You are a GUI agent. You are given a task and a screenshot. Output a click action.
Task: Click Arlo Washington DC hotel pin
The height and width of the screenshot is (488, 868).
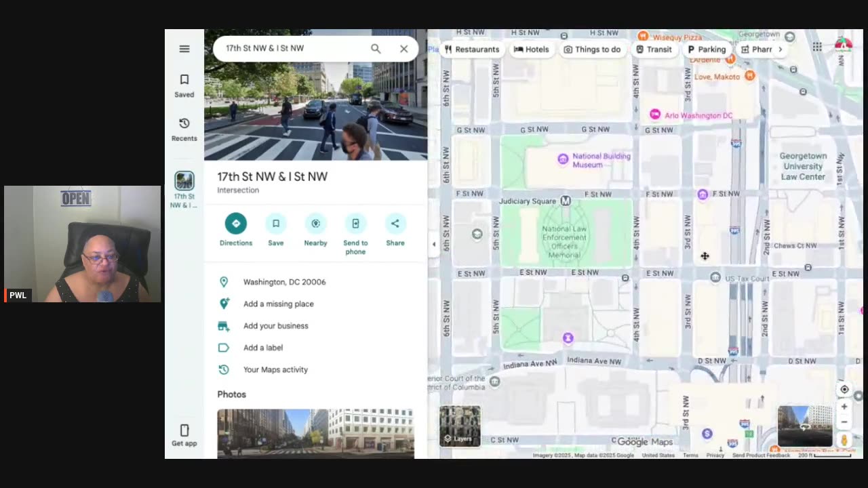pos(655,115)
